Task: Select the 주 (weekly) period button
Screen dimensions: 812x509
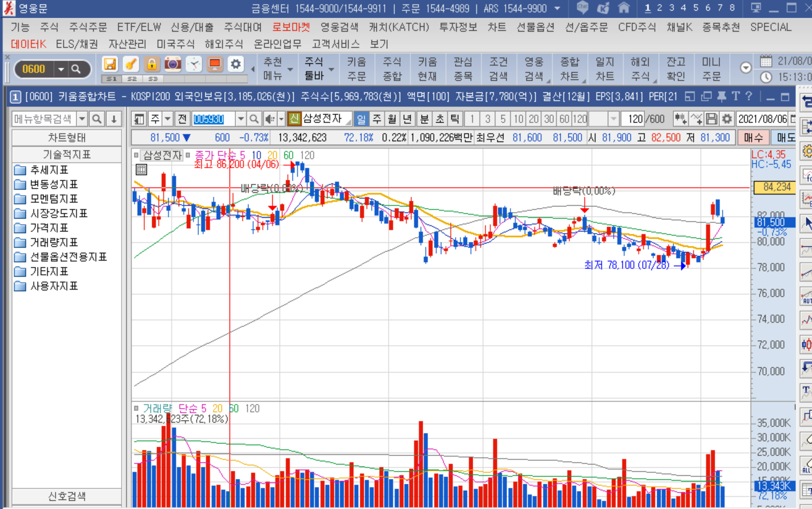Action: click(x=377, y=119)
